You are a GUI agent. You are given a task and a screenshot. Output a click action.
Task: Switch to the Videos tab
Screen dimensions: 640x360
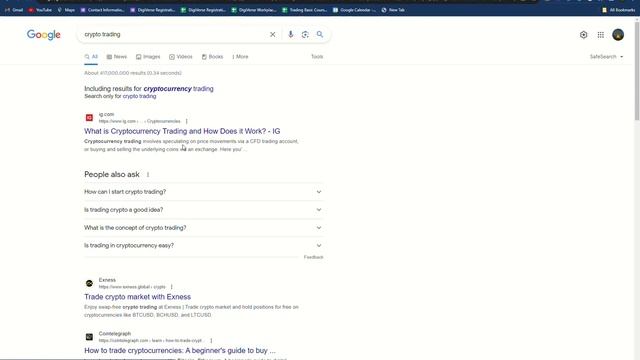tap(181, 57)
